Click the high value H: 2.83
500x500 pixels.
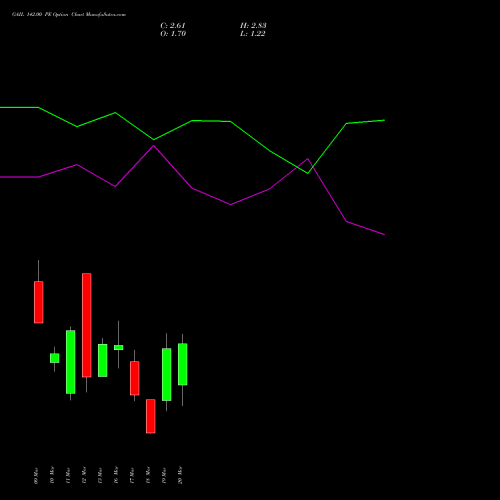(253, 25)
